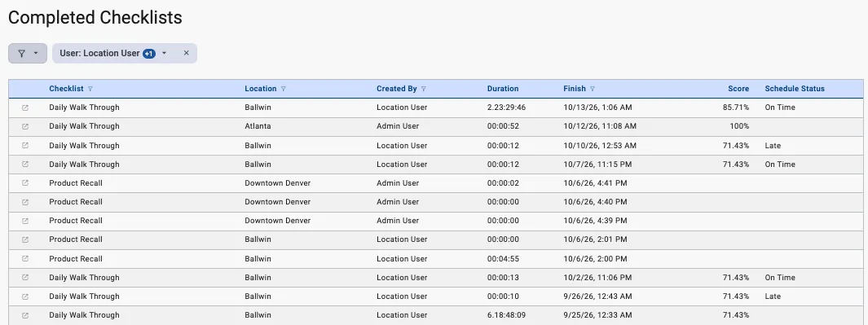Click duration 6.18:48:09
This screenshot has width=868, height=325.
506,315
